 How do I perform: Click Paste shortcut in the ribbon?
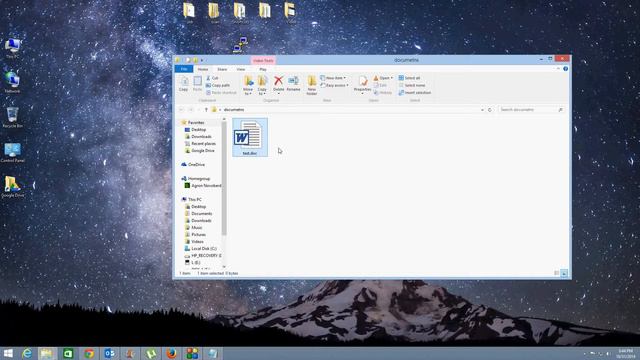click(221, 93)
